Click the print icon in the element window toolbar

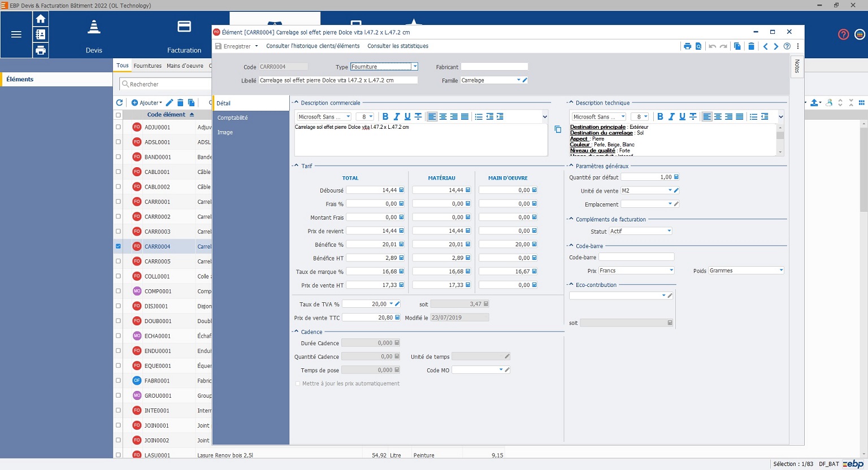click(x=687, y=46)
